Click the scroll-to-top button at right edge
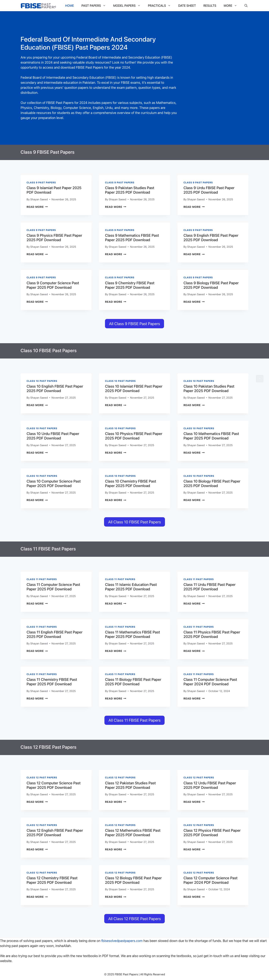269x980 pixels. click(259, 378)
